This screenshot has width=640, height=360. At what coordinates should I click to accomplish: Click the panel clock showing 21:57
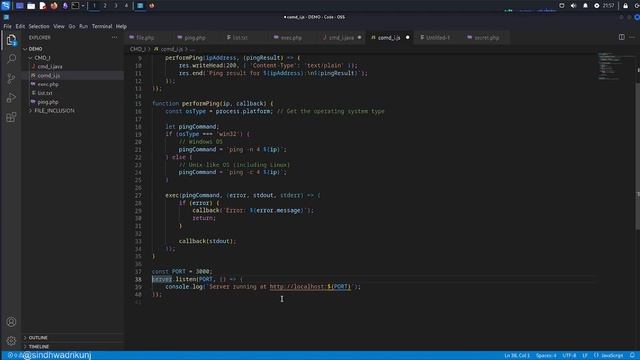coord(608,6)
